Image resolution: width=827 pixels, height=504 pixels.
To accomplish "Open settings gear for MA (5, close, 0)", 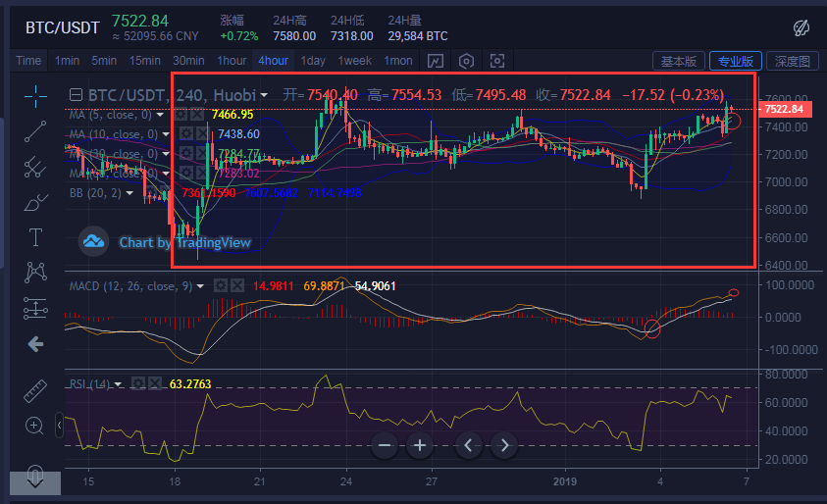I will pyautogui.click(x=181, y=115).
